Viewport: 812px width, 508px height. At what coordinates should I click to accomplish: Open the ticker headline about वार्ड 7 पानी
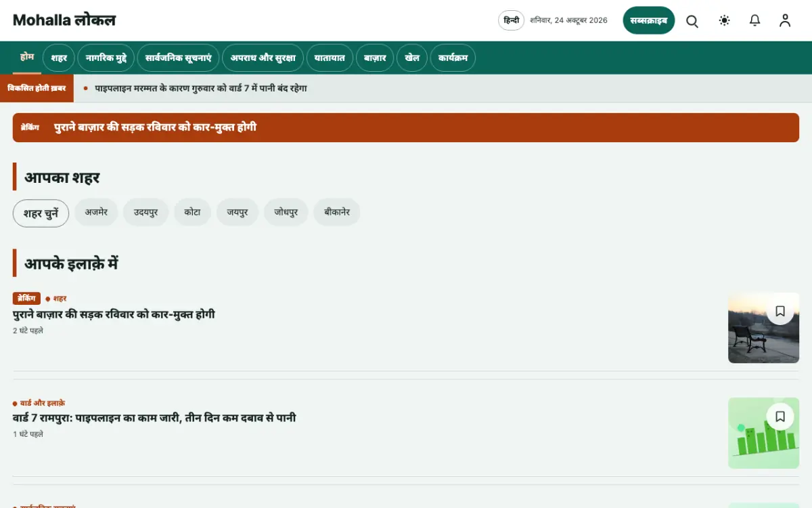pos(201,88)
